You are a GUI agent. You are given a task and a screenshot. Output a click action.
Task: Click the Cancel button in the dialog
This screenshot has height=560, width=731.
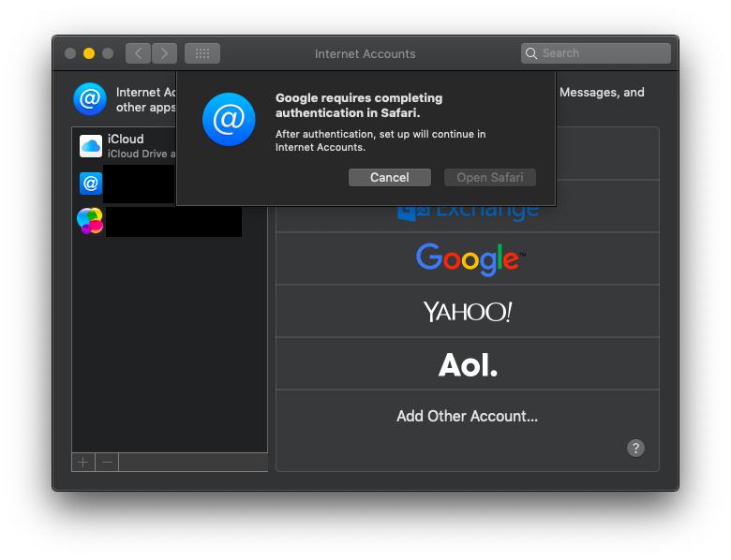(x=389, y=178)
